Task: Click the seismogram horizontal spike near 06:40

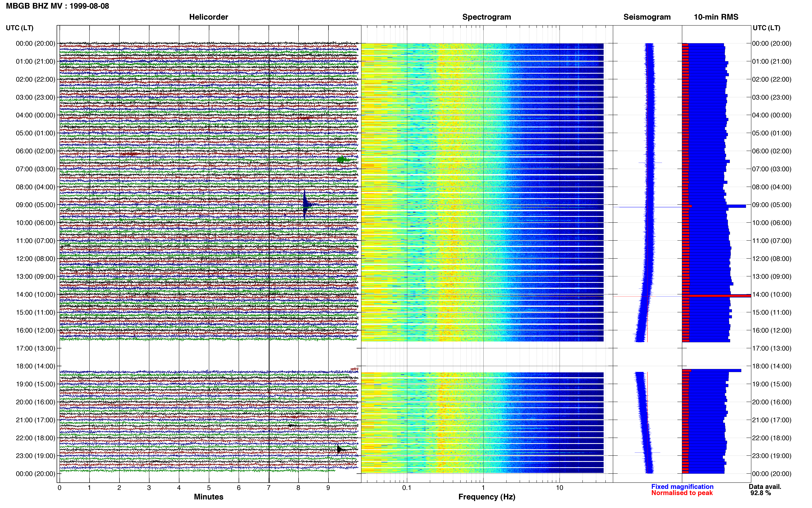Action: click(x=650, y=163)
